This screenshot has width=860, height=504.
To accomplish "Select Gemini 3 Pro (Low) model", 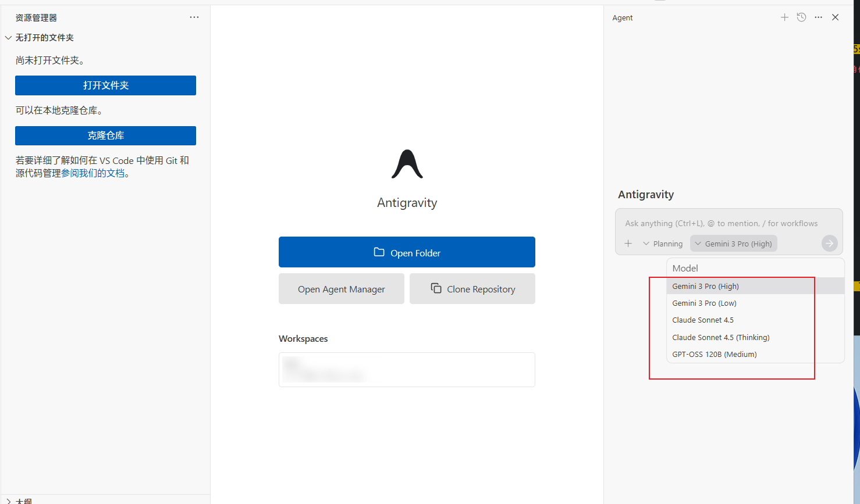I will click(704, 303).
